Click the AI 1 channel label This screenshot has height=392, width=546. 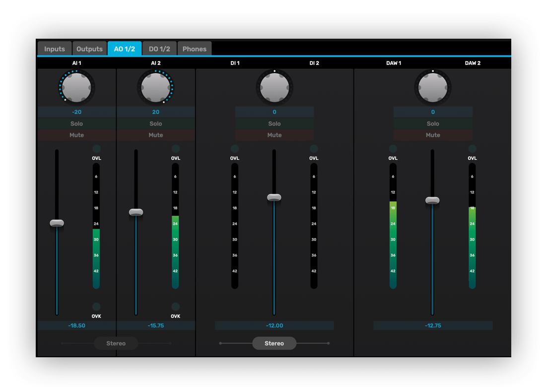pos(76,63)
